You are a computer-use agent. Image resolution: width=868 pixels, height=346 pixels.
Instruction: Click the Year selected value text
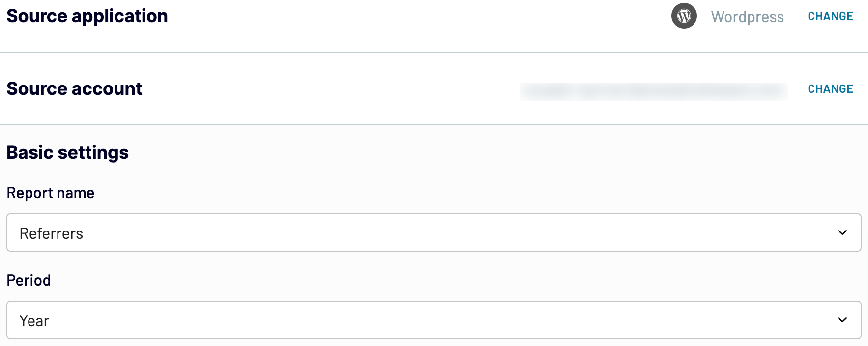[34, 321]
